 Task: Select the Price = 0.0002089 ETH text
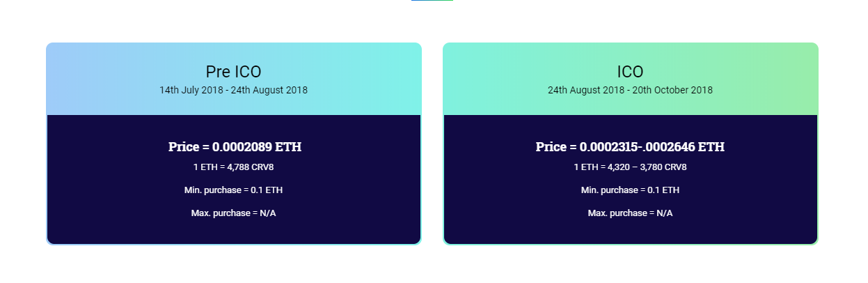235,147
